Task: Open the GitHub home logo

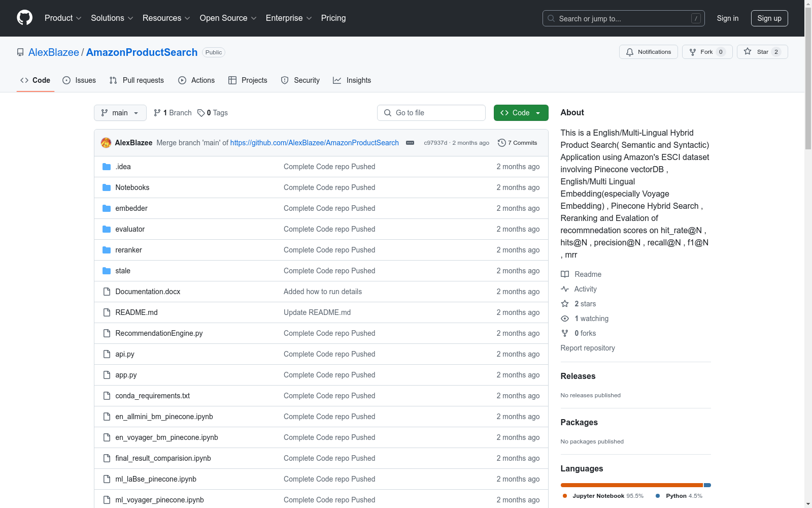Action: coord(24,18)
